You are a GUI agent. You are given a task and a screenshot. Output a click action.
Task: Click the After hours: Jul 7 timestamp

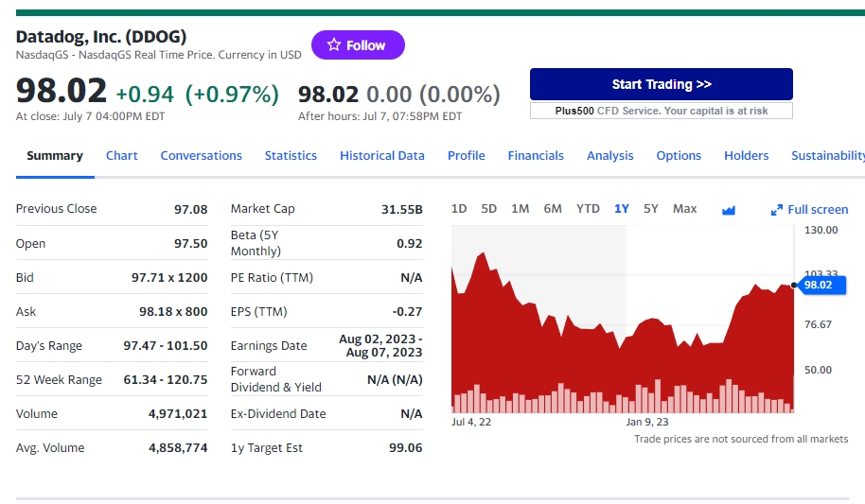pos(380,116)
